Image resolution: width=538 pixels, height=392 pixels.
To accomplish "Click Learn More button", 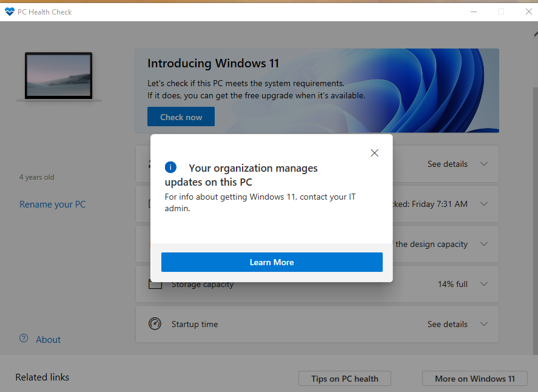I will pos(272,262).
